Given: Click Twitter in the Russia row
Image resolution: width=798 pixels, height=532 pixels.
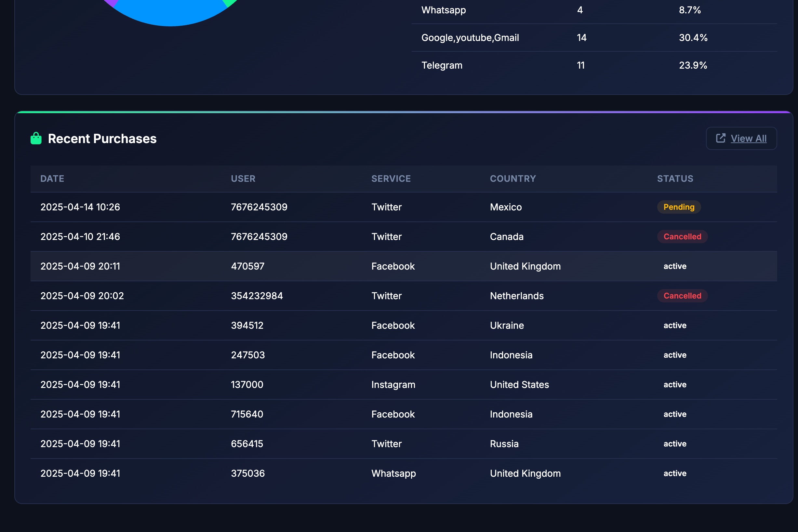Looking at the screenshot, I should pyautogui.click(x=386, y=444).
